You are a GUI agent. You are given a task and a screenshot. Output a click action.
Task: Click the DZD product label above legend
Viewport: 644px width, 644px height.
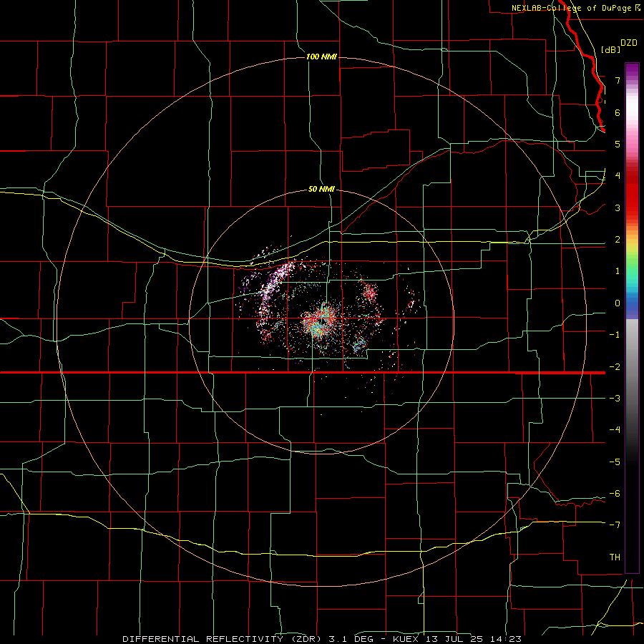pyautogui.click(x=628, y=43)
